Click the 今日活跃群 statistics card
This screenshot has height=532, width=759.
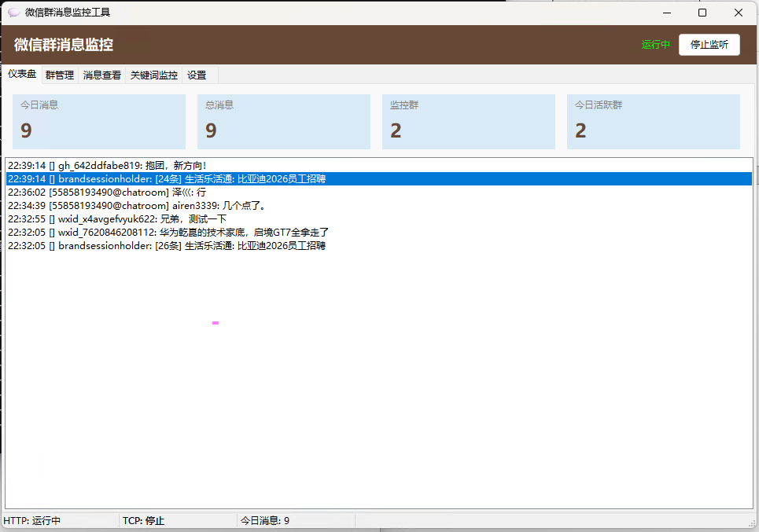coord(654,122)
